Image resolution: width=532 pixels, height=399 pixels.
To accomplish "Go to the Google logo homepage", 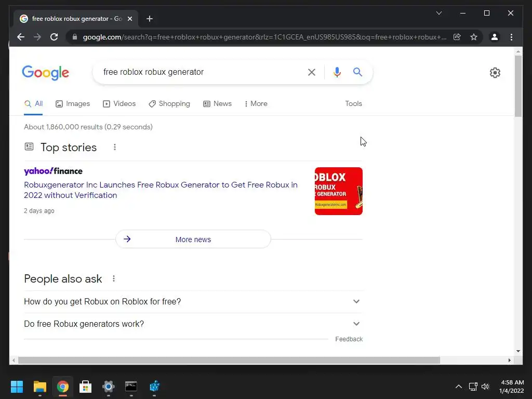I will [46, 73].
